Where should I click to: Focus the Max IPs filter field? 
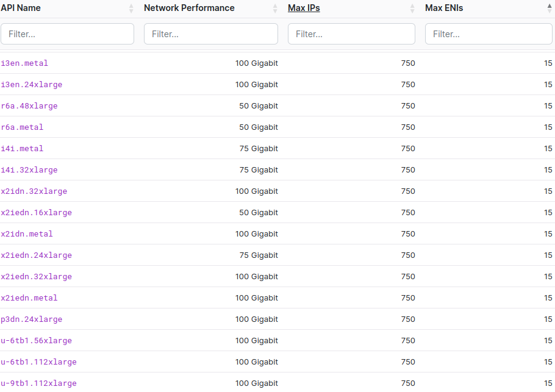tap(351, 34)
